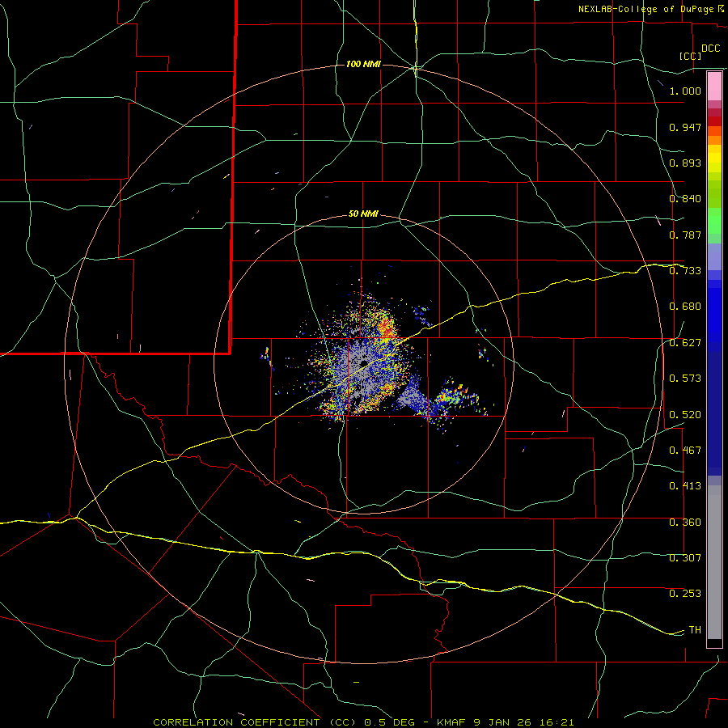
Task: Select the 0.253 scale value
Action: [685, 594]
